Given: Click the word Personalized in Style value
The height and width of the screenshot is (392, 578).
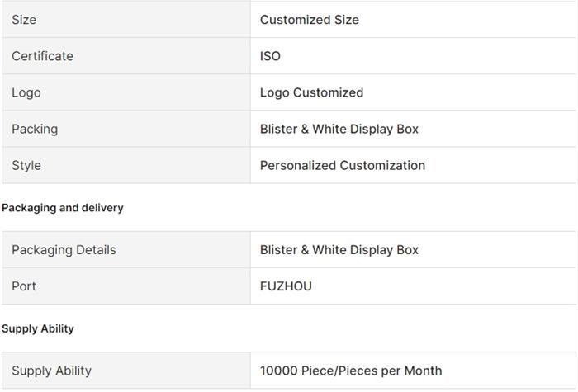Looking at the screenshot, I should coord(298,165).
